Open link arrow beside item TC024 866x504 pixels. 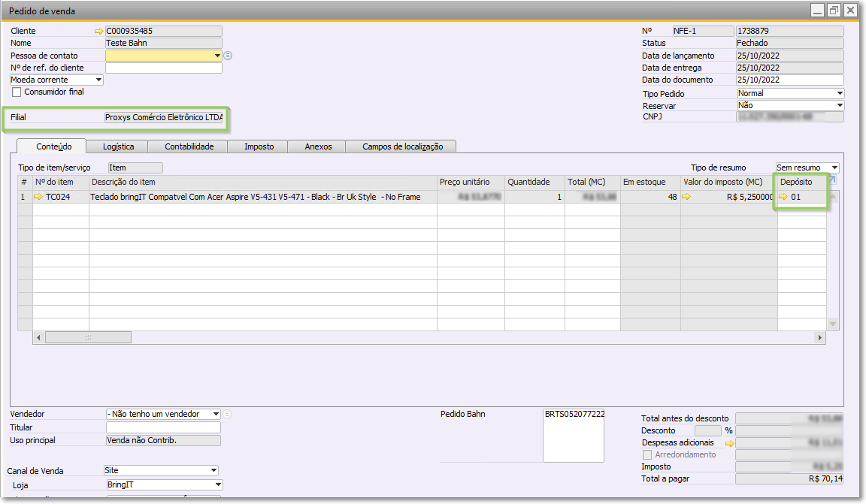38,197
